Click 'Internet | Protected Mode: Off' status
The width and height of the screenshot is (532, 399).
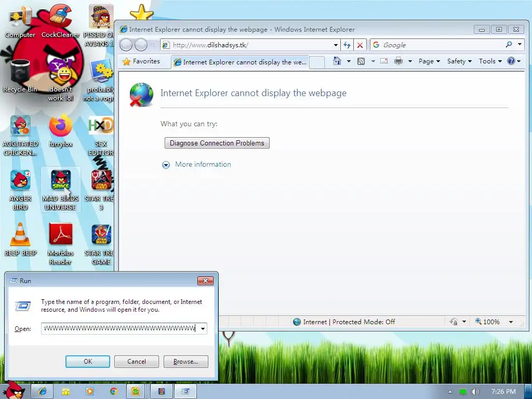[x=344, y=322]
